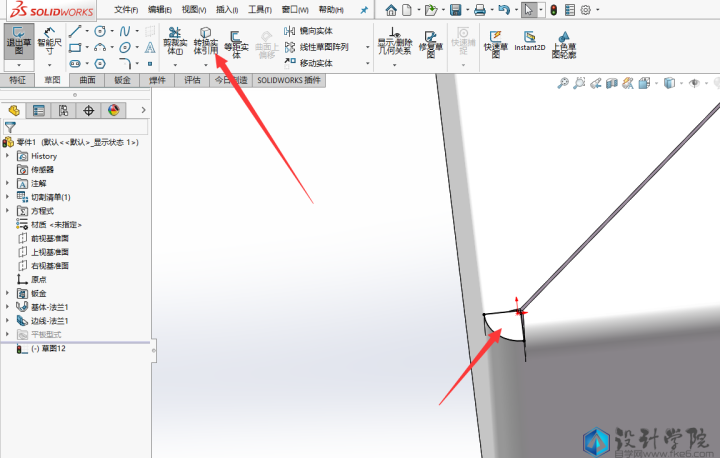
Task: Open the Appearances (color wheel) manager tab
Action: 113,110
